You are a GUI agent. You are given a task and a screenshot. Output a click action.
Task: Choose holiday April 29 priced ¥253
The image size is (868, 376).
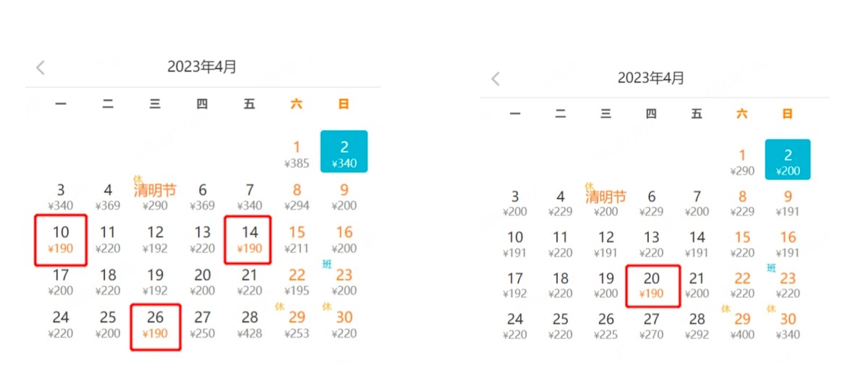tap(297, 324)
